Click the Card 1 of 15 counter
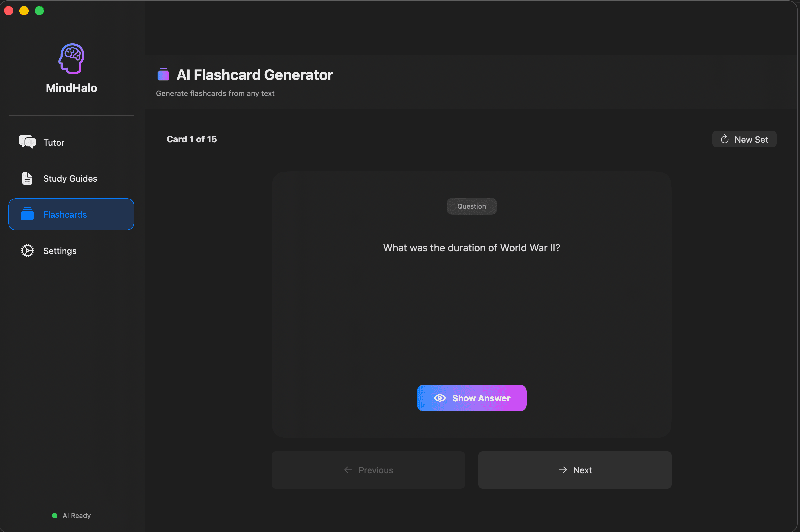The height and width of the screenshot is (532, 800). (191, 139)
